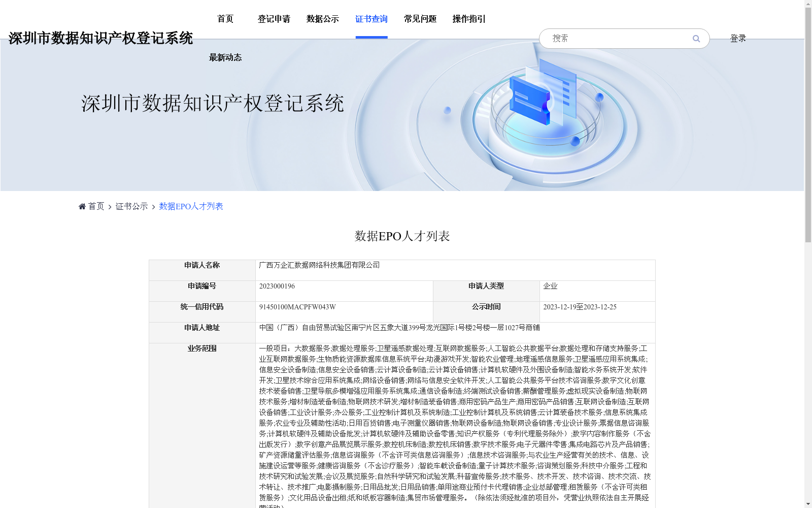Open 操作指引 menu item

pos(469,19)
